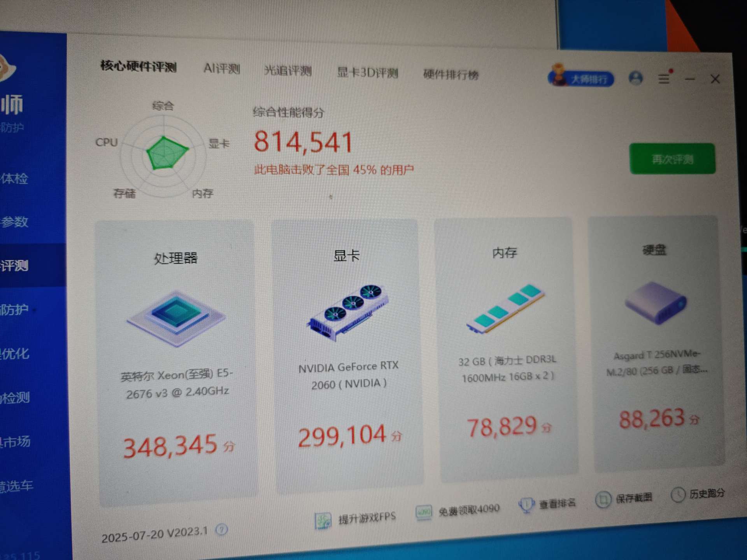The height and width of the screenshot is (560, 747).
Task: Open the 提升游戏FPS link
Action: (367, 518)
